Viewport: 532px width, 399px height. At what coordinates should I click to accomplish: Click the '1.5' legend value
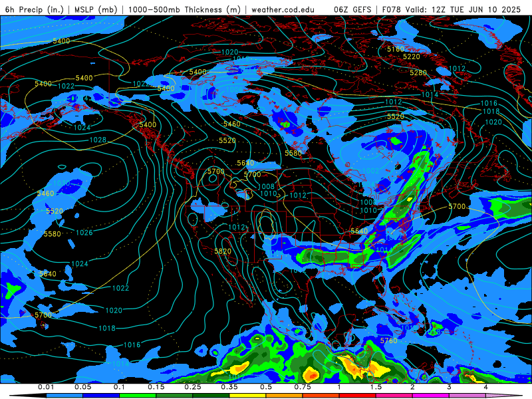(376, 387)
